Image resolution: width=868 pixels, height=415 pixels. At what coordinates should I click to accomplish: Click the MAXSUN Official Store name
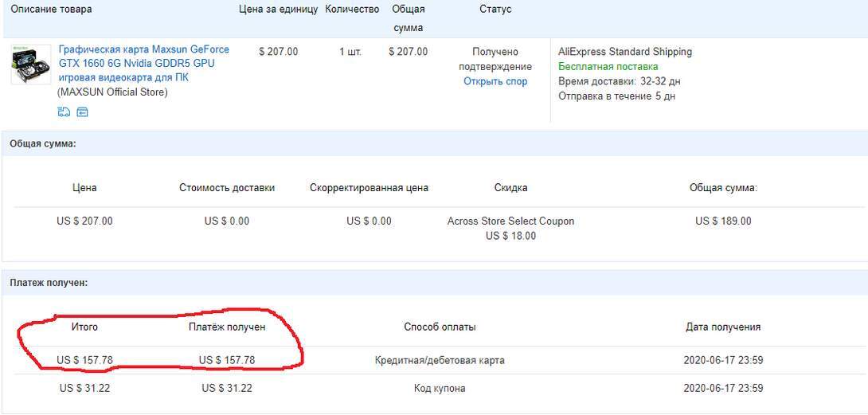(112, 92)
